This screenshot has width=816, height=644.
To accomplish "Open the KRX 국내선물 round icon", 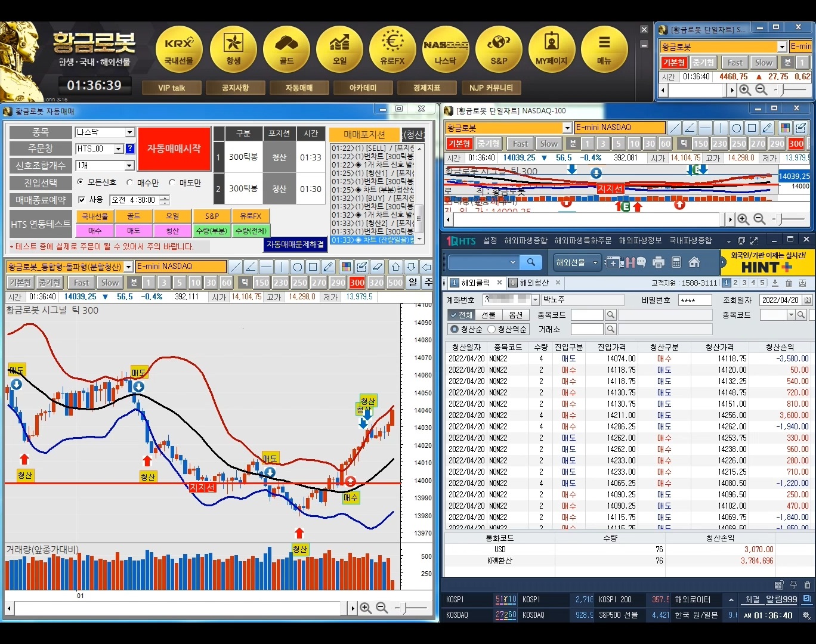I will pos(179,50).
